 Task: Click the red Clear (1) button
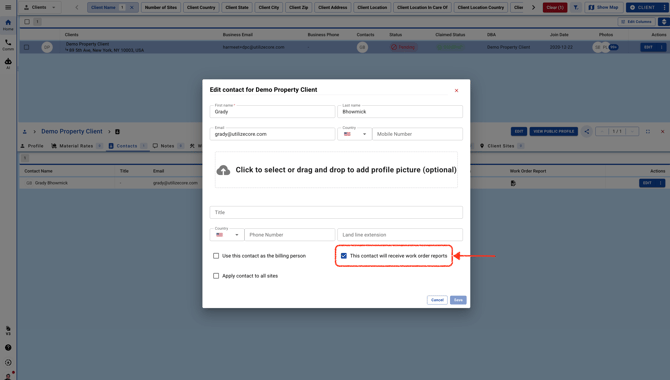555,7
